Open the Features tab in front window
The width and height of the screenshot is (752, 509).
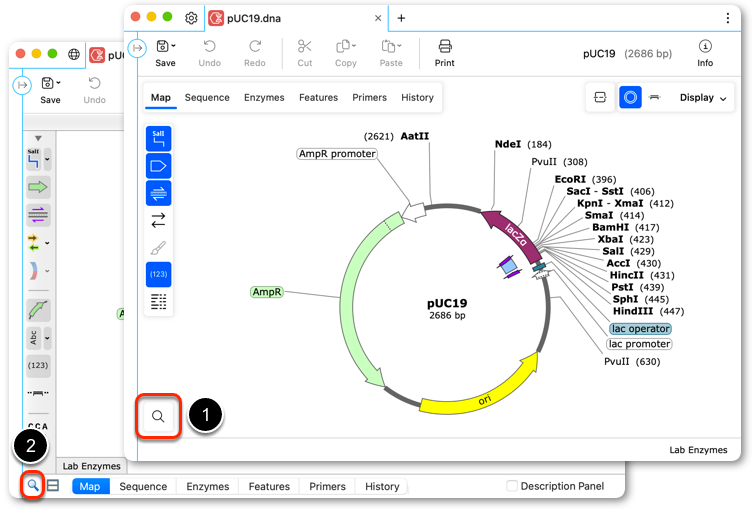(x=318, y=97)
